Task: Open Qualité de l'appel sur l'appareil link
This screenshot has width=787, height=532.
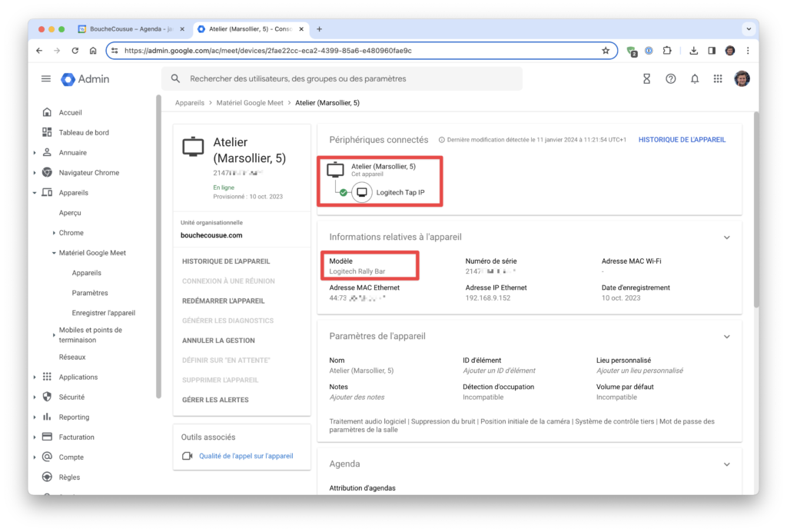Action: (246, 456)
